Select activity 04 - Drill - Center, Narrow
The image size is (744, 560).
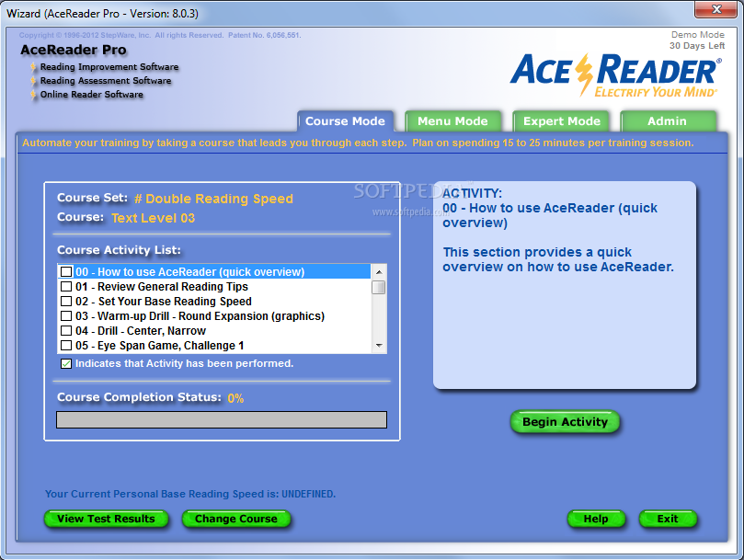tap(214, 330)
